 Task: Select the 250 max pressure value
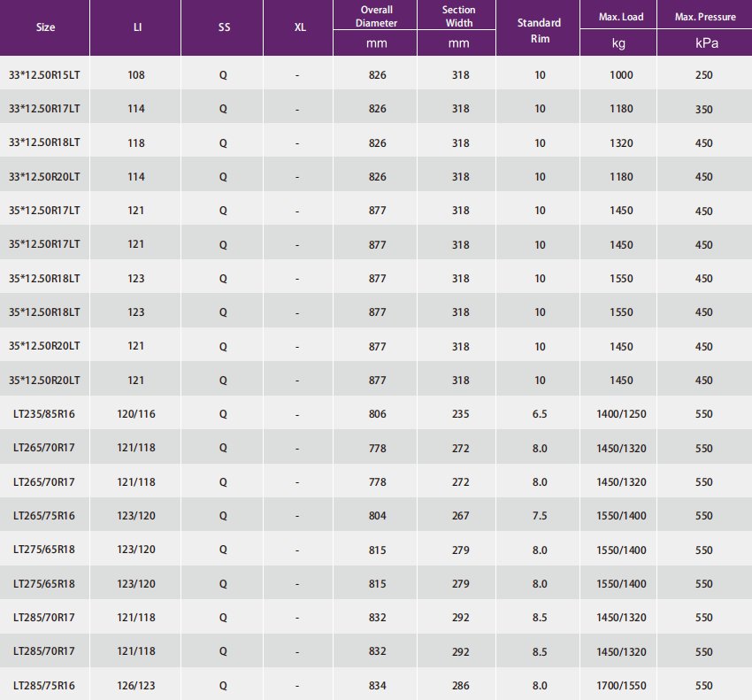pyautogui.click(x=704, y=75)
